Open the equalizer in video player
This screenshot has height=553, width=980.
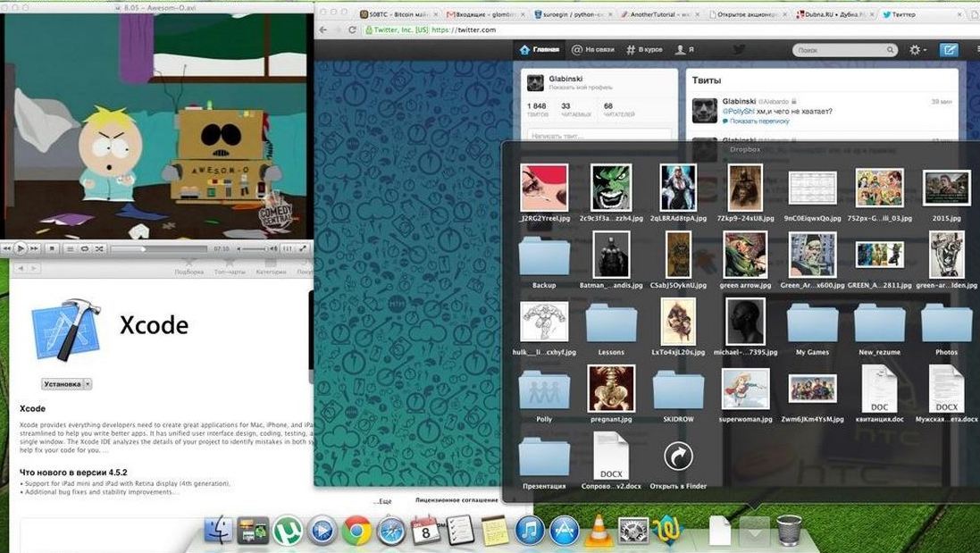pos(288,248)
